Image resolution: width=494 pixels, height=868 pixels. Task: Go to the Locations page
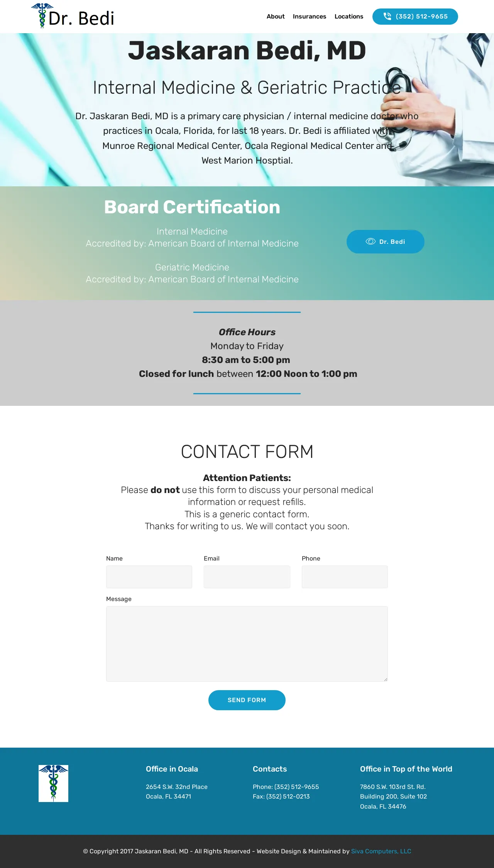[x=349, y=17]
